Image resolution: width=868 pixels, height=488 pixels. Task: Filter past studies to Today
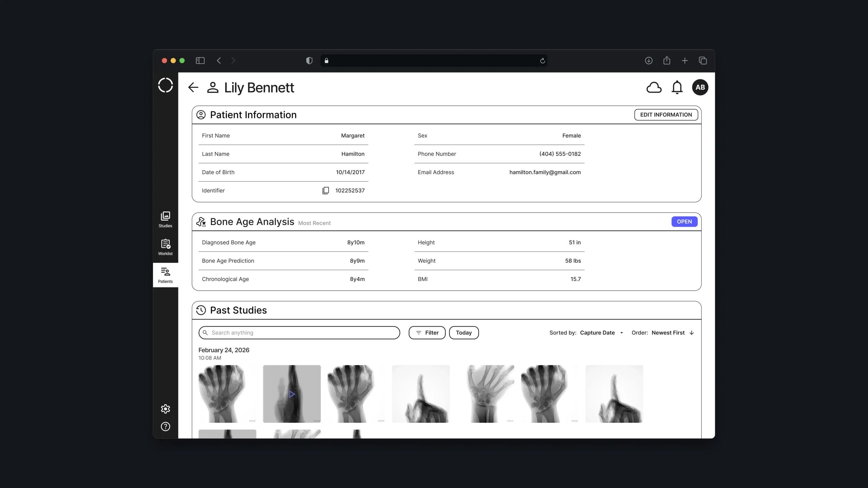click(464, 333)
